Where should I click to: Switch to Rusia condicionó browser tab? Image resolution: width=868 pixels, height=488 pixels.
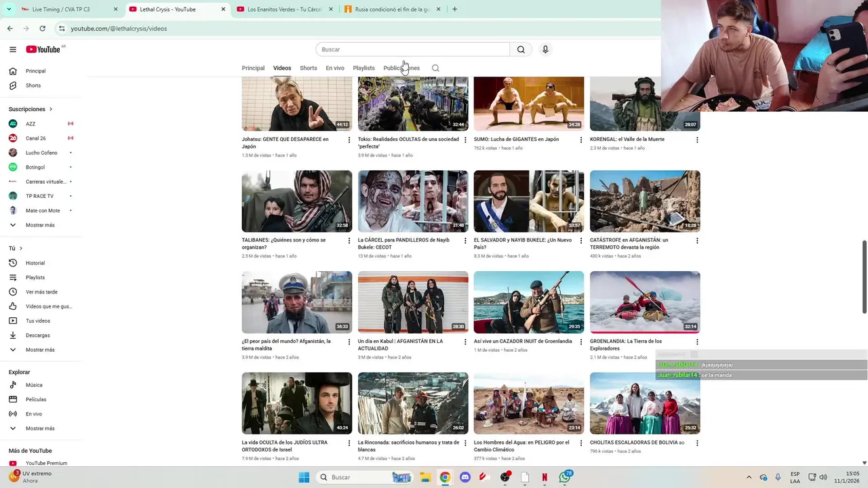click(392, 9)
